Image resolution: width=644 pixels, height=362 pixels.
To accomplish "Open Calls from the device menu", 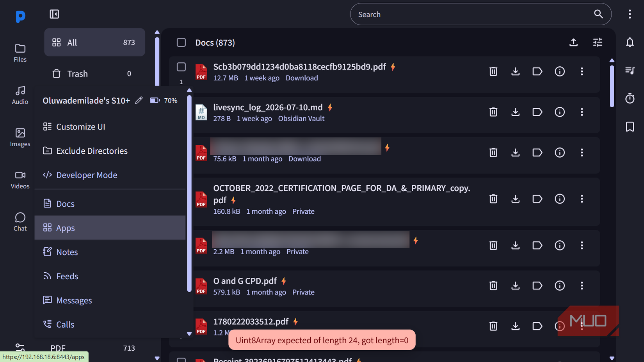I will (110, 325).
